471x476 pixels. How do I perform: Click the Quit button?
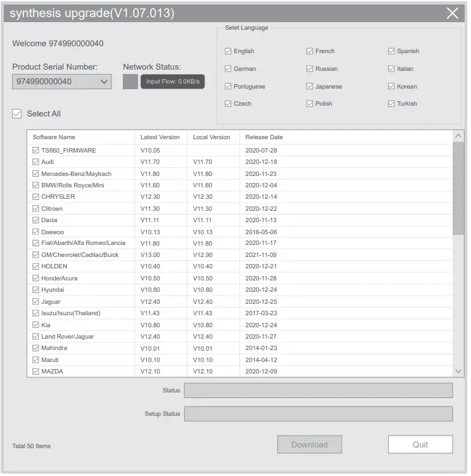tap(420, 445)
